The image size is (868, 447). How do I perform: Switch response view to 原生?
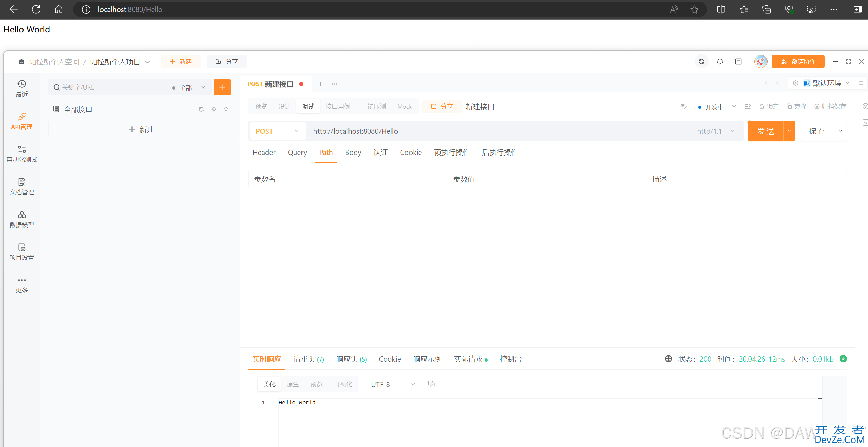(x=293, y=384)
